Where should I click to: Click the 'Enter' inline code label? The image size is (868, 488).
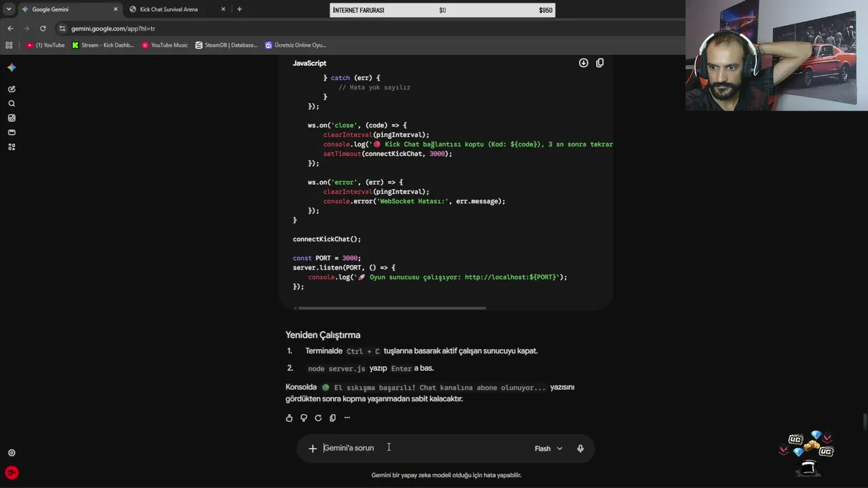tap(401, 369)
